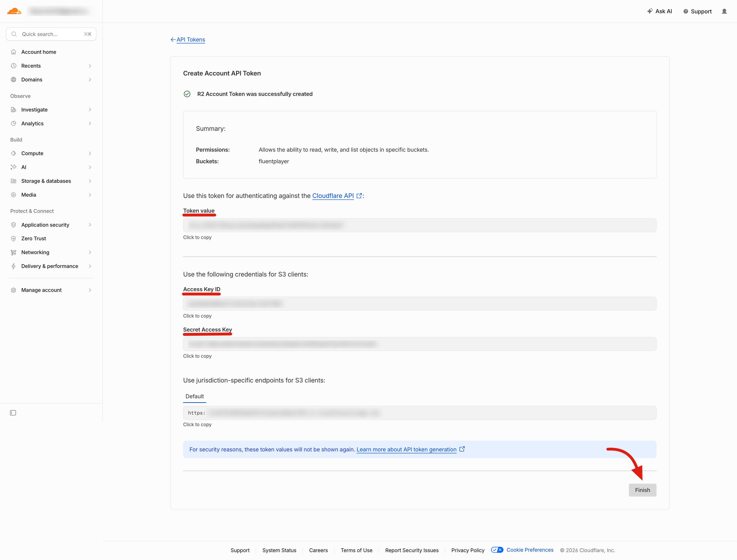Screen dimensions: 737x560
Task: Expand the Manage account chevron
Action: (90, 290)
